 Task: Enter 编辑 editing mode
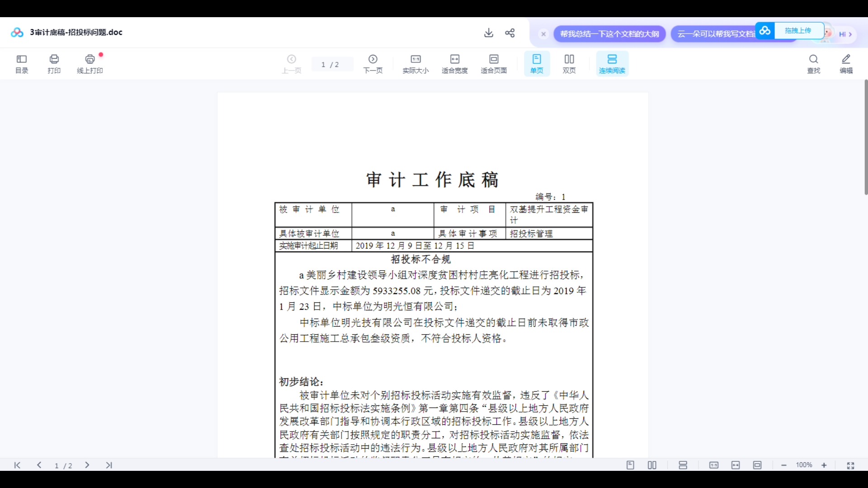(846, 63)
